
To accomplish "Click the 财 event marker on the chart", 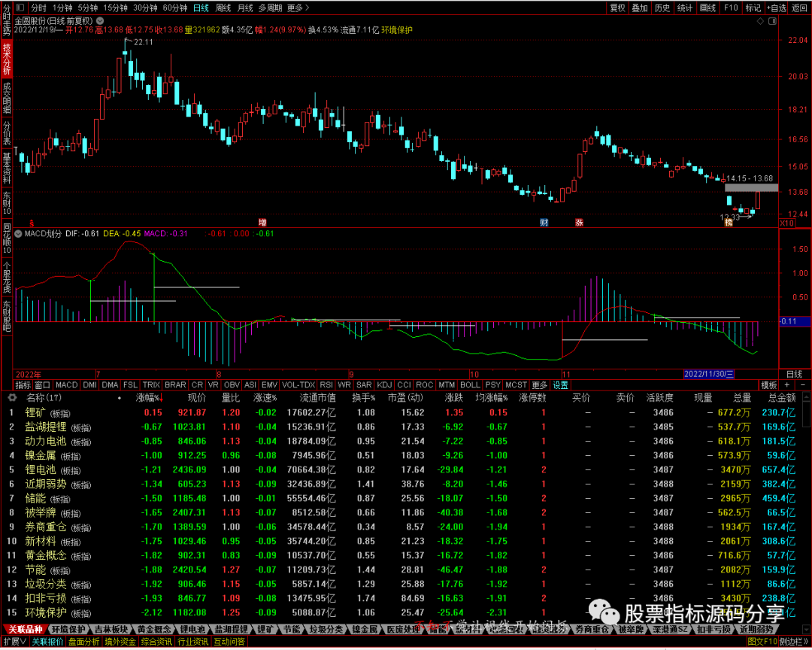I will [544, 223].
